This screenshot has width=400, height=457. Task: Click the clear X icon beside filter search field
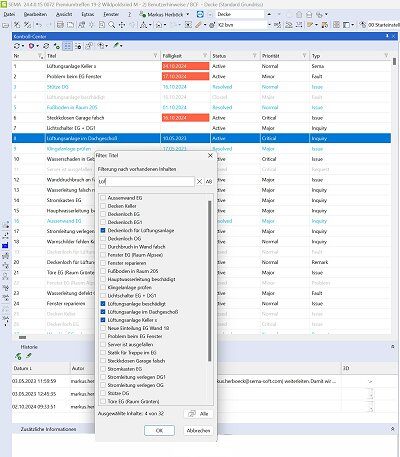(x=199, y=181)
